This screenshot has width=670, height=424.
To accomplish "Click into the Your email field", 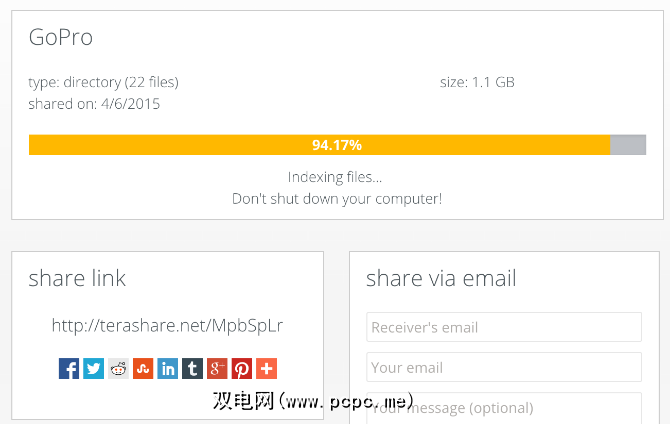I will [x=503, y=367].
